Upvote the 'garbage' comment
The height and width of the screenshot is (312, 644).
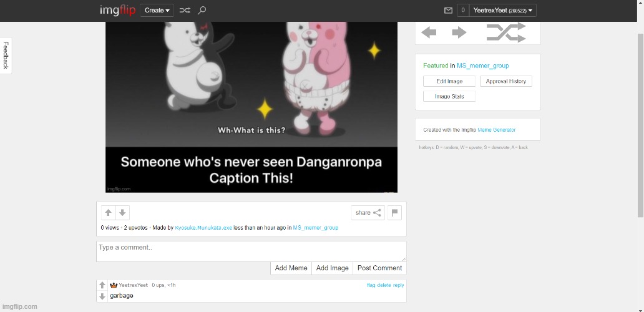click(x=102, y=285)
